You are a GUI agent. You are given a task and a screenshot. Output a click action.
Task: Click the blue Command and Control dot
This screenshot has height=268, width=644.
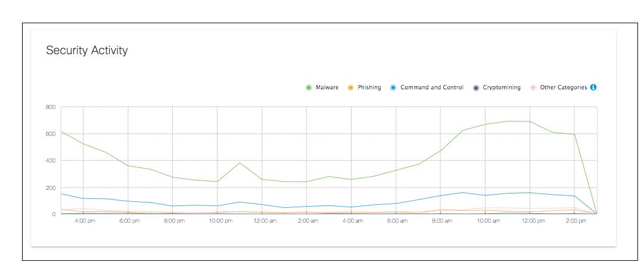[x=393, y=88]
